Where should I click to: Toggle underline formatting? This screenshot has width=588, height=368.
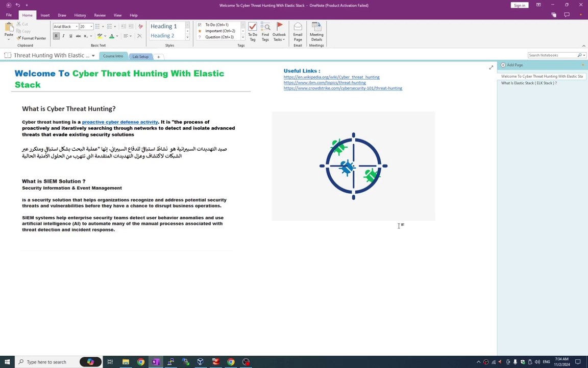[70, 36]
